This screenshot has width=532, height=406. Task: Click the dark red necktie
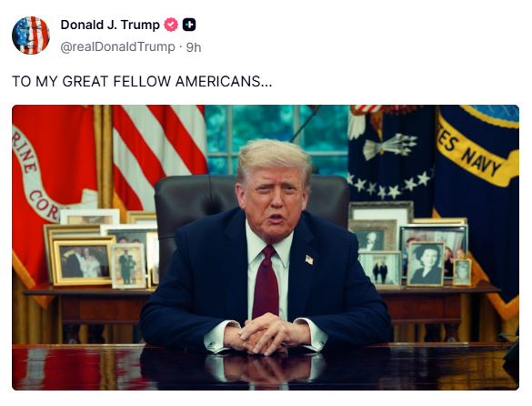click(x=266, y=282)
